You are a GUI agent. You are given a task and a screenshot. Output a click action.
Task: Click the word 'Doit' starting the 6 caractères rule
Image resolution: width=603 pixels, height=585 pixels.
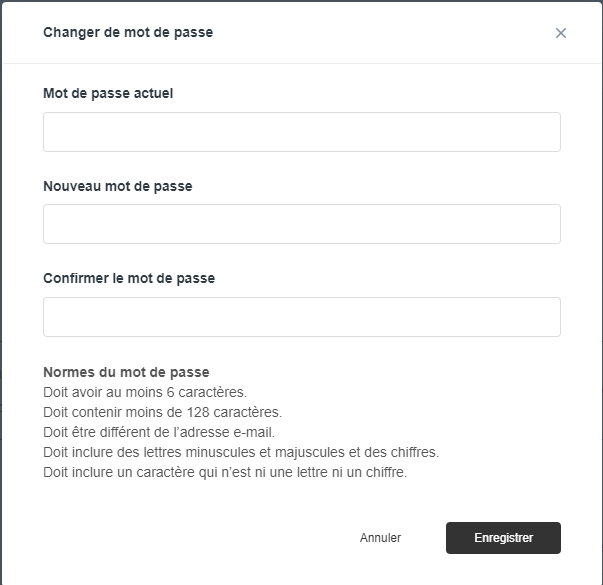(x=56, y=392)
